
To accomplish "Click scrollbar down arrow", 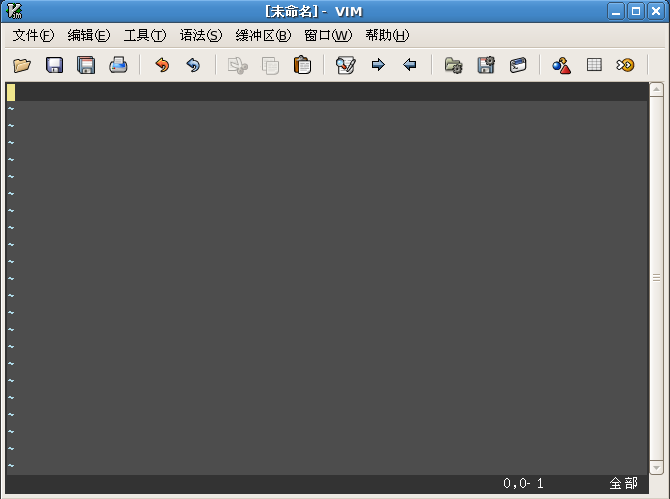I will tap(656, 467).
